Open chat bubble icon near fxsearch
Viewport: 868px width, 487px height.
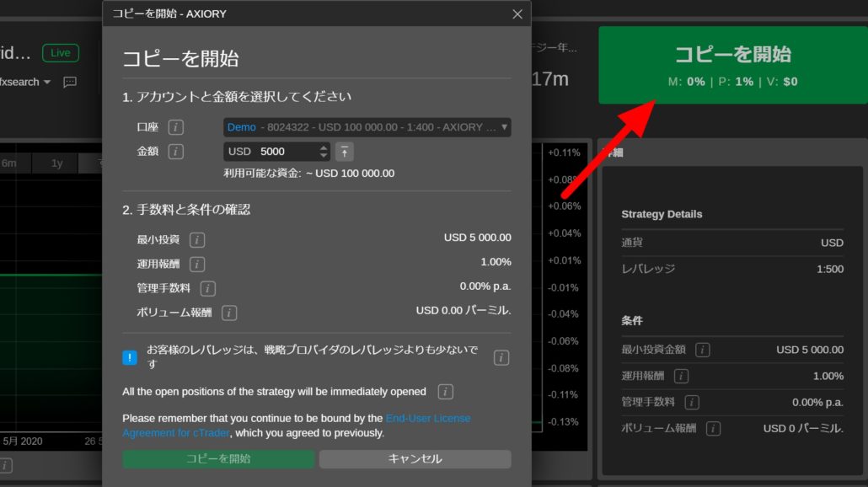coord(70,83)
